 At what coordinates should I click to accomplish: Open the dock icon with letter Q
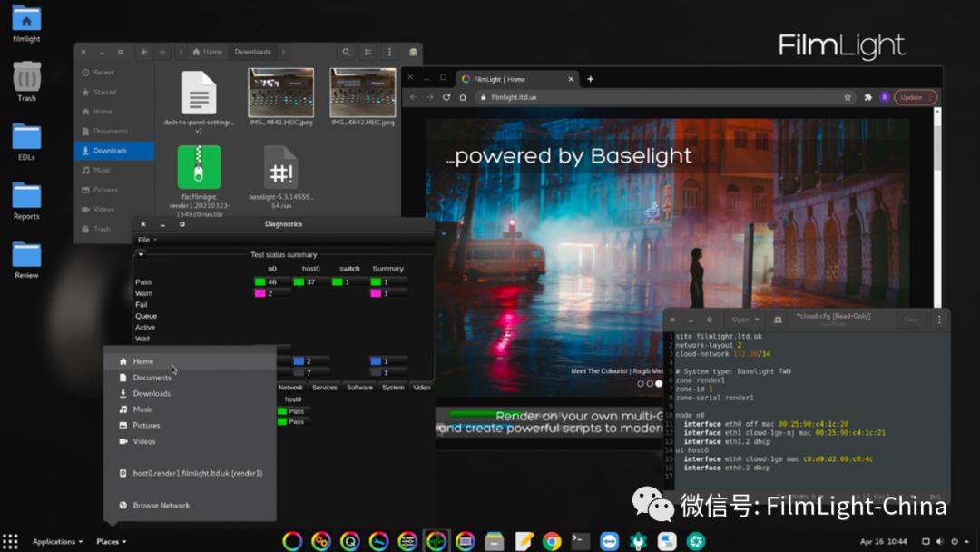click(x=350, y=541)
